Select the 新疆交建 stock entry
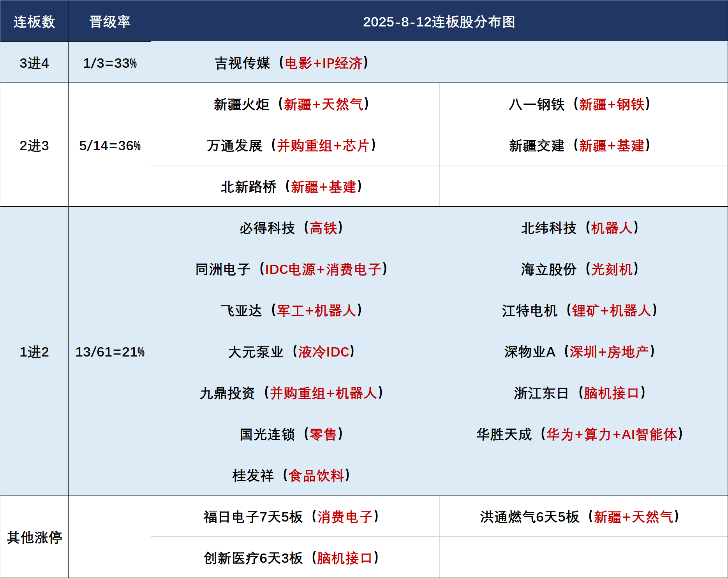 click(x=580, y=146)
